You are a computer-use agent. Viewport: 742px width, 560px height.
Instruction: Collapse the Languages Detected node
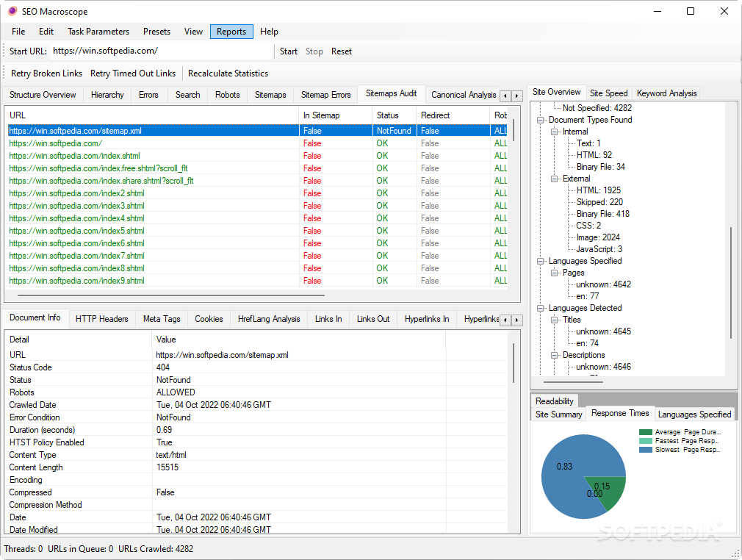coord(540,308)
